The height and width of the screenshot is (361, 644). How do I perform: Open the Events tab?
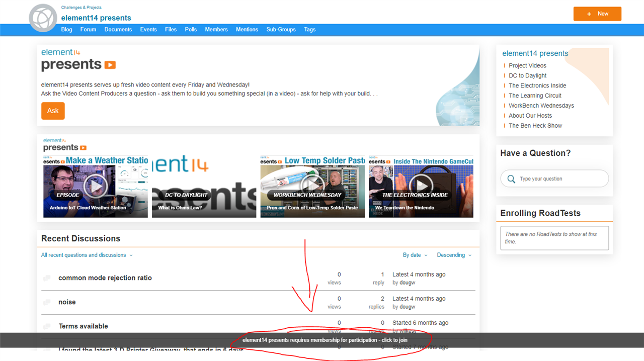pos(148,30)
